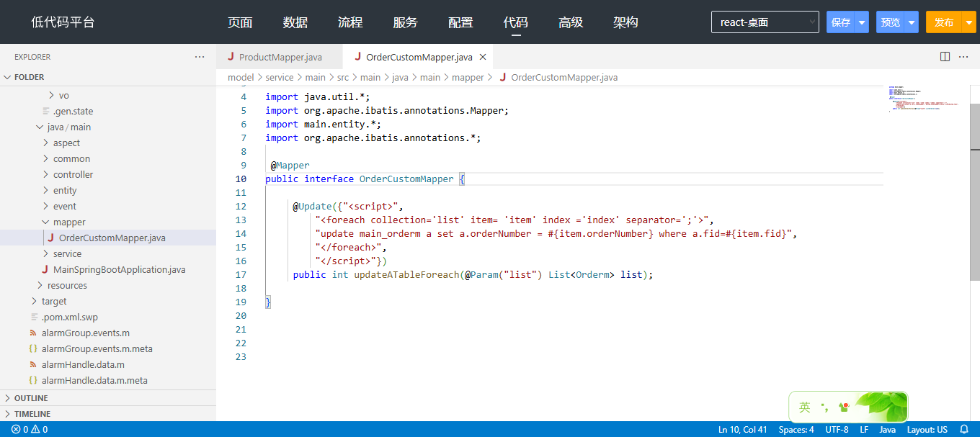Expand the vo folder
Screen dimensions: 980x437
click(52, 96)
